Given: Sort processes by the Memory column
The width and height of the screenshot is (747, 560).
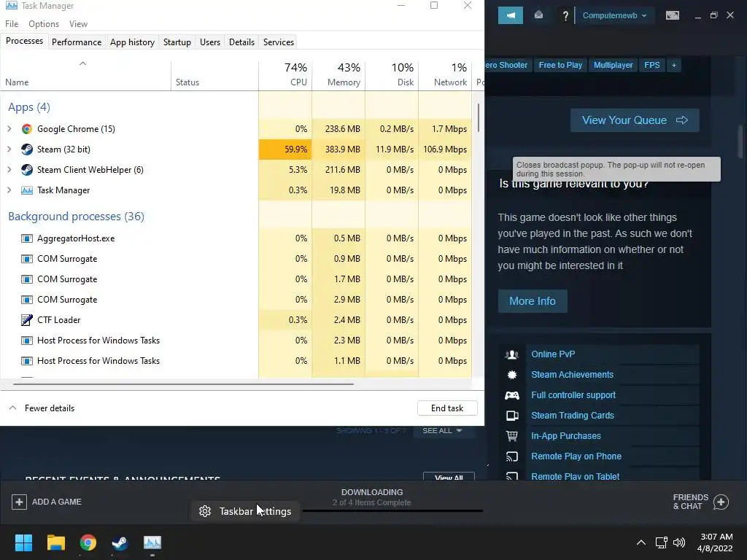Looking at the screenshot, I should pos(338,74).
